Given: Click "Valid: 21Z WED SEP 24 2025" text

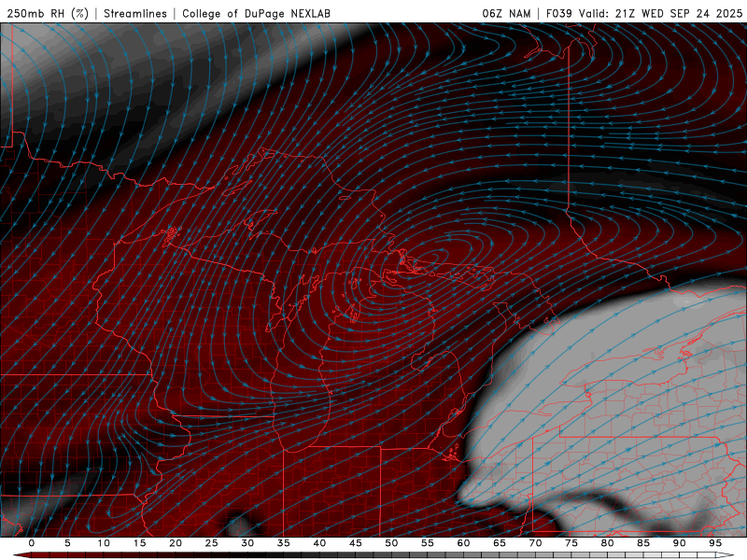Looking at the screenshot, I should coord(660,13).
